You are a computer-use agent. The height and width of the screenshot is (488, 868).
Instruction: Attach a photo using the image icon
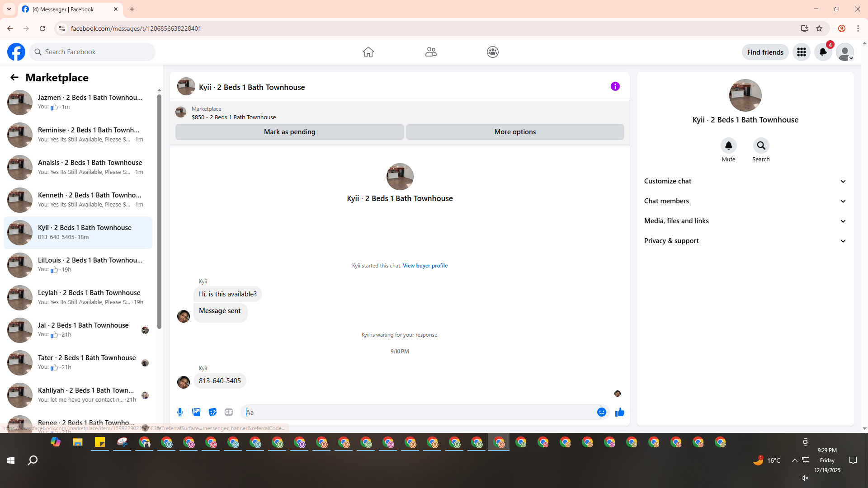click(x=196, y=412)
